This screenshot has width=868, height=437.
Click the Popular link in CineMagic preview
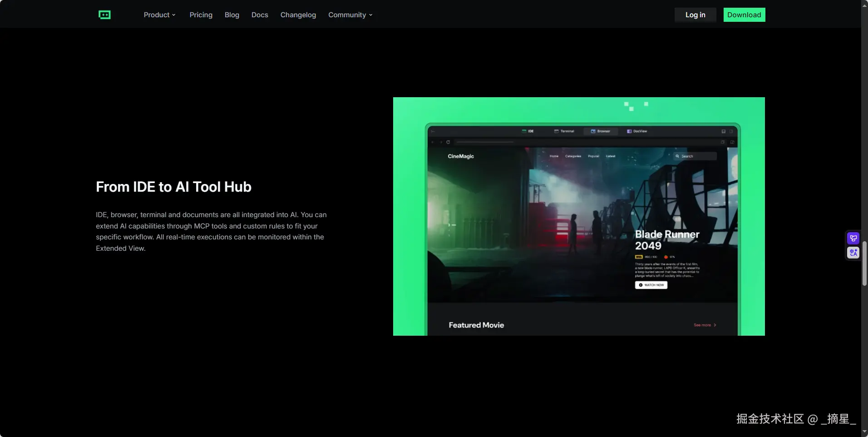[594, 156]
